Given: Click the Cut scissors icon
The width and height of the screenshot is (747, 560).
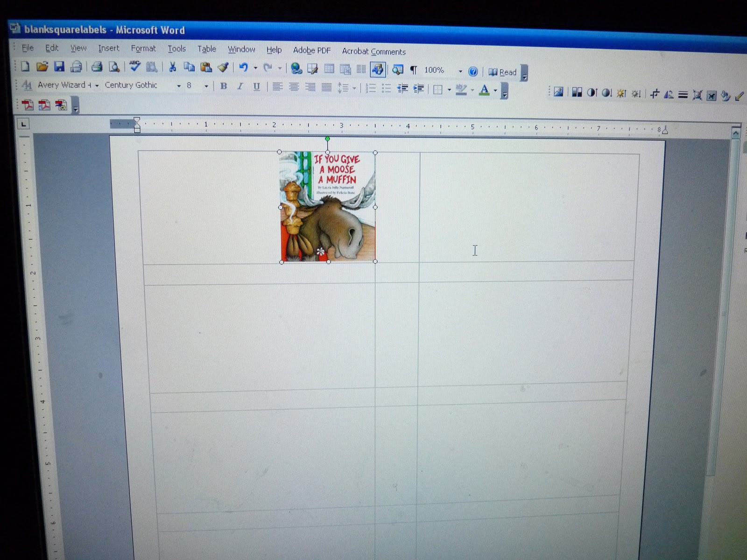Looking at the screenshot, I should pyautogui.click(x=172, y=67).
